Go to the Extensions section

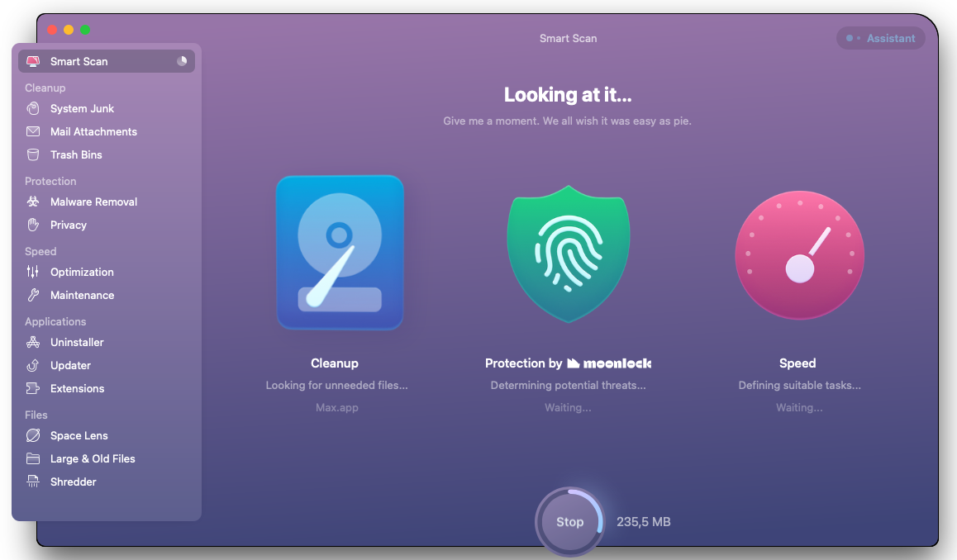(77, 388)
